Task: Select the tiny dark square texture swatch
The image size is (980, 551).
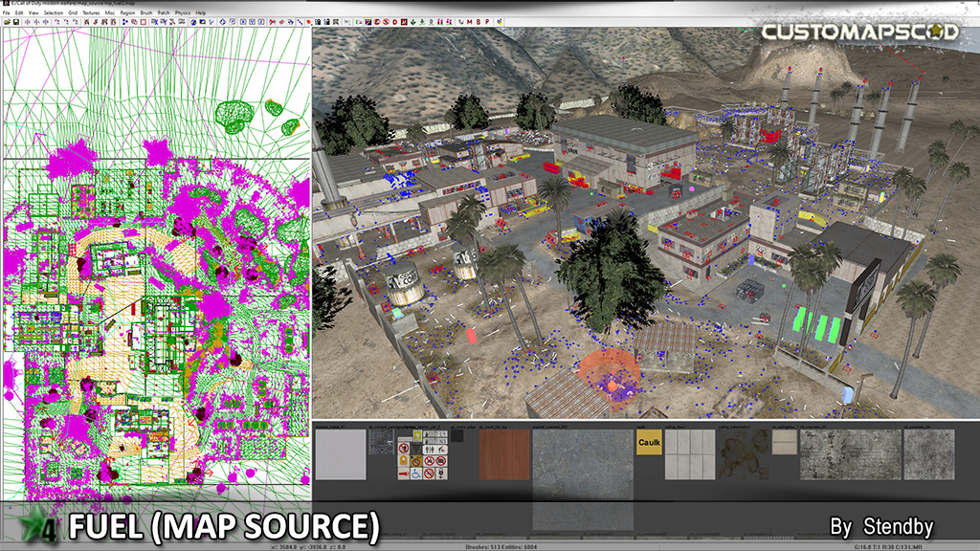Action: point(457,435)
